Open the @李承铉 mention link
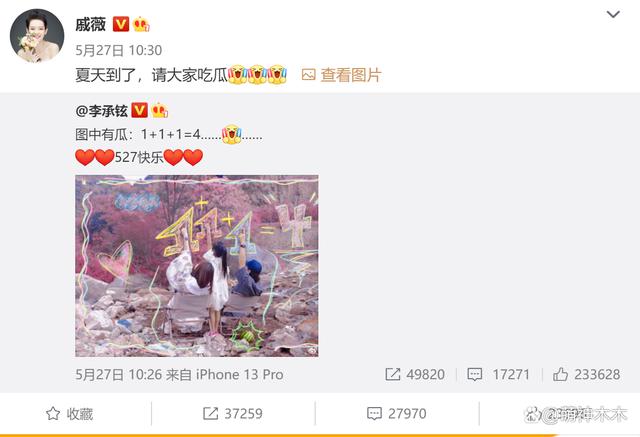640x437 pixels. (x=102, y=111)
